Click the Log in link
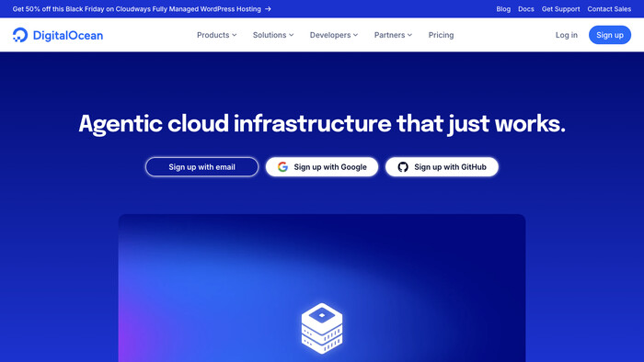 pos(567,35)
